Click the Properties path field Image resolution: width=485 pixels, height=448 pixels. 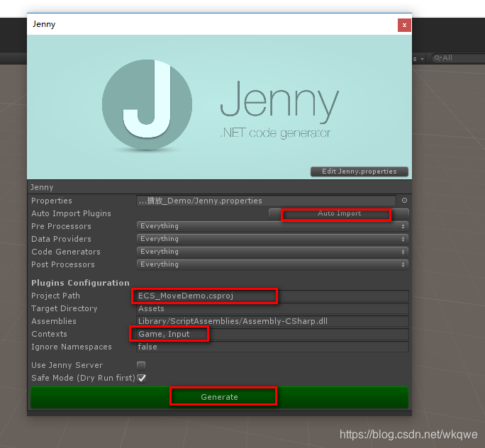(x=266, y=201)
